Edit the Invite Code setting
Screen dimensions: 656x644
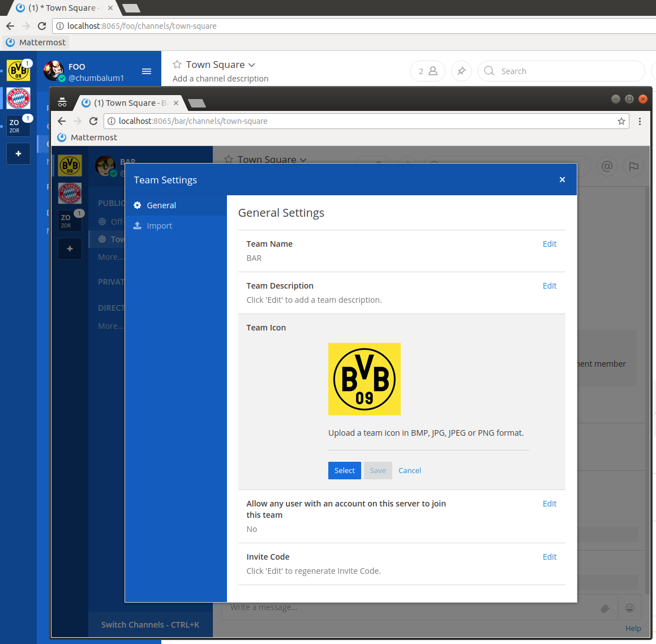550,557
